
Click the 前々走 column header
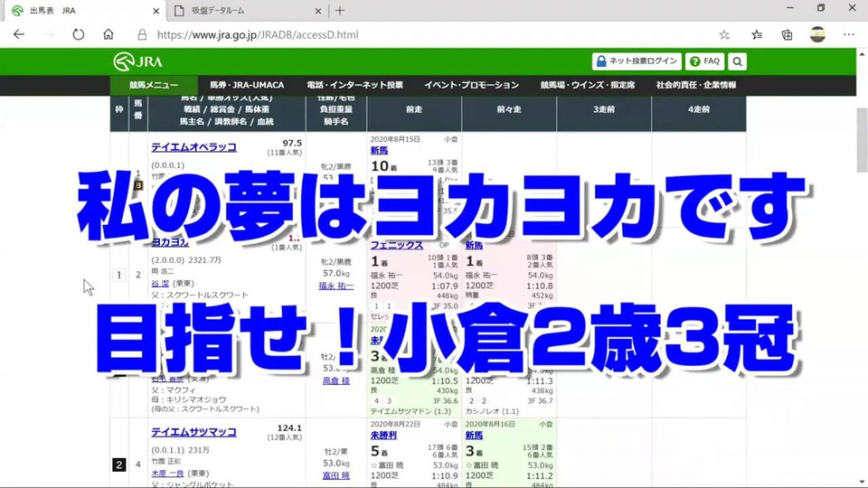point(509,109)
